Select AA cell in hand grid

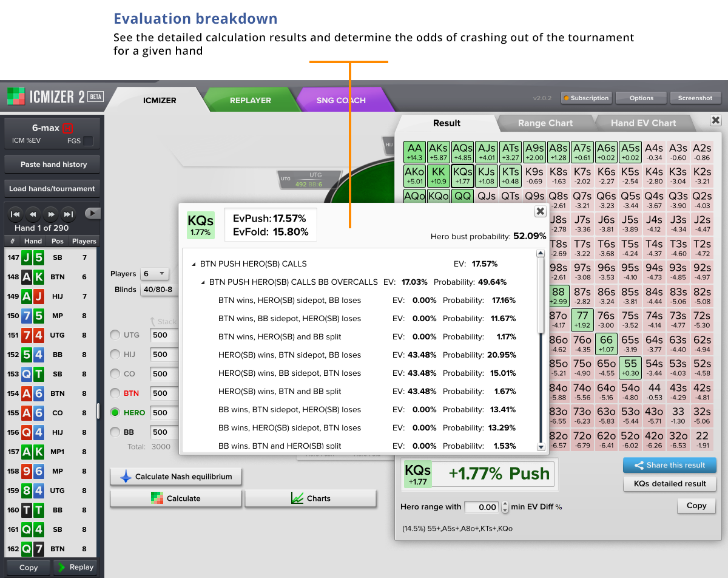(x=415, y=152)
